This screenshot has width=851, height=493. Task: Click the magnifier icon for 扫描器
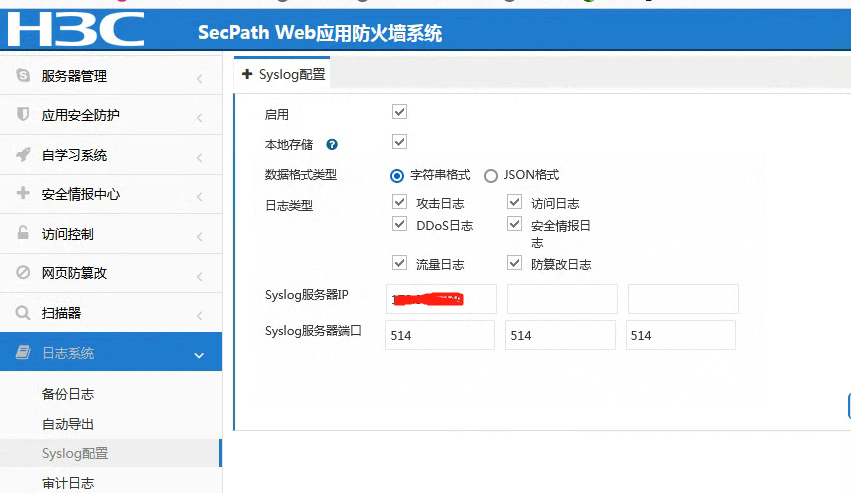click(x=23, y=312)
